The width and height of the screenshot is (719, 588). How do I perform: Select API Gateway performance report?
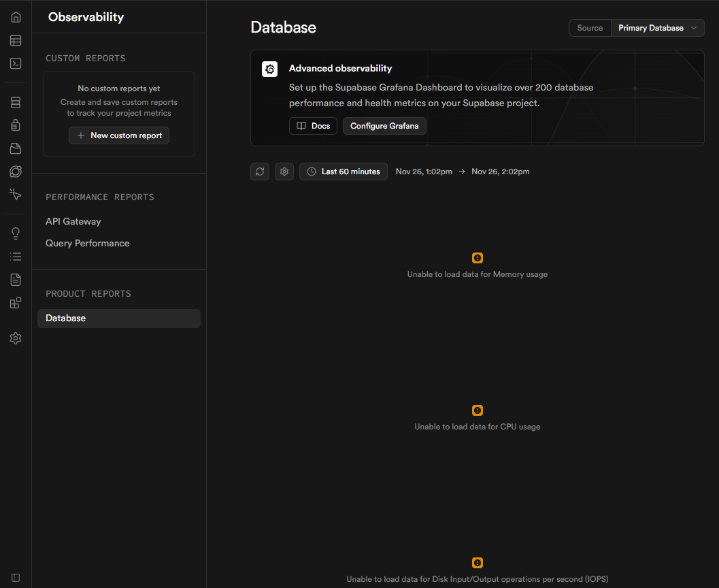coord(73,222)
